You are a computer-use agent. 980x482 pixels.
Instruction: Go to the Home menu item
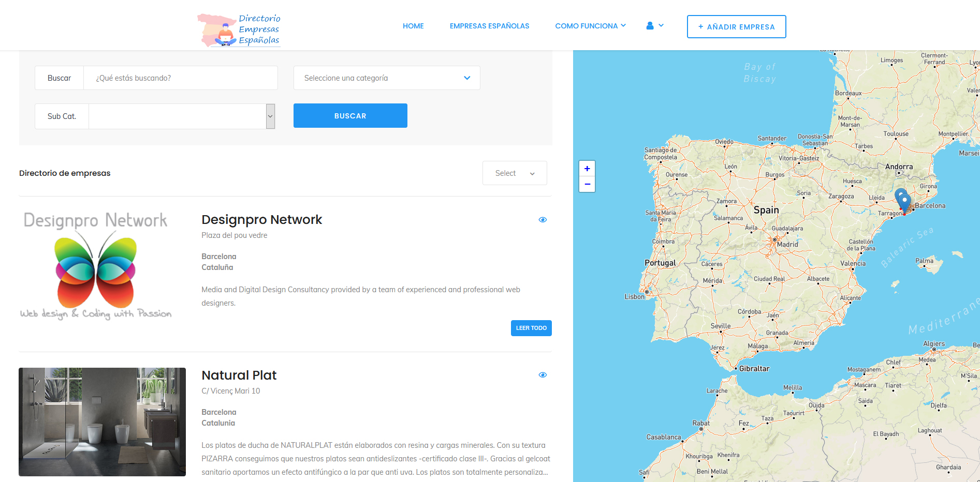tap(413, 26)
